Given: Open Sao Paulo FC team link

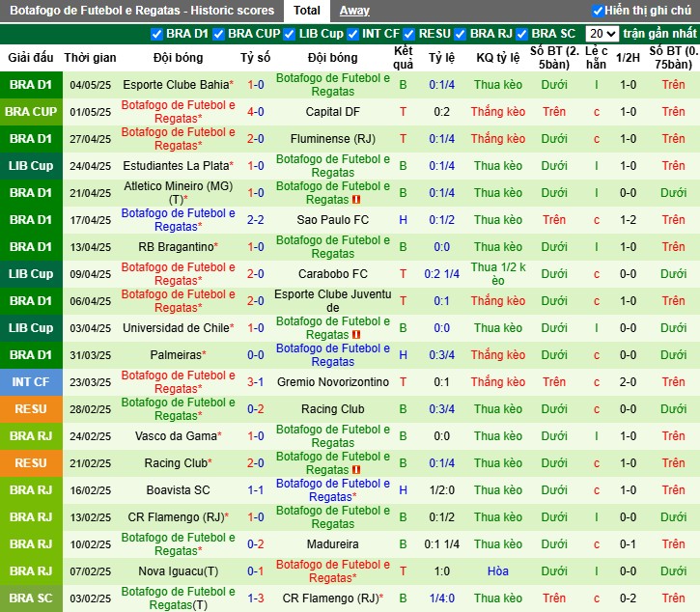Looking at the screenshot, I should pyautogui.click(x=332, y=220).
